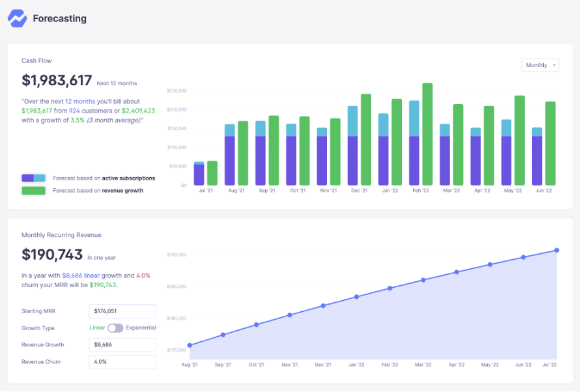Click the Jan '22 data point on MRR line
This screenshot has height=392, width=581.
click(356, 297)
